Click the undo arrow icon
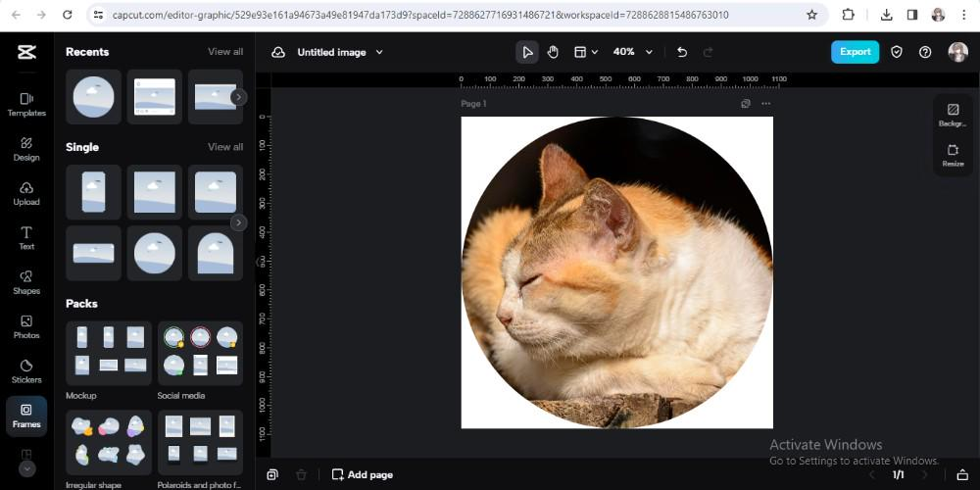980x490 pixels. (x=682, y=52)
